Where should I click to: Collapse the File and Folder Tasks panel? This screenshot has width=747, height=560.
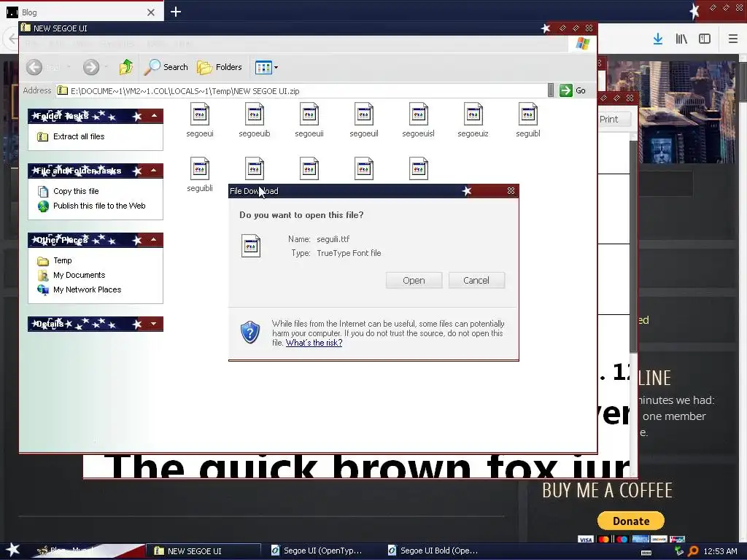click(x=154, y=171)
